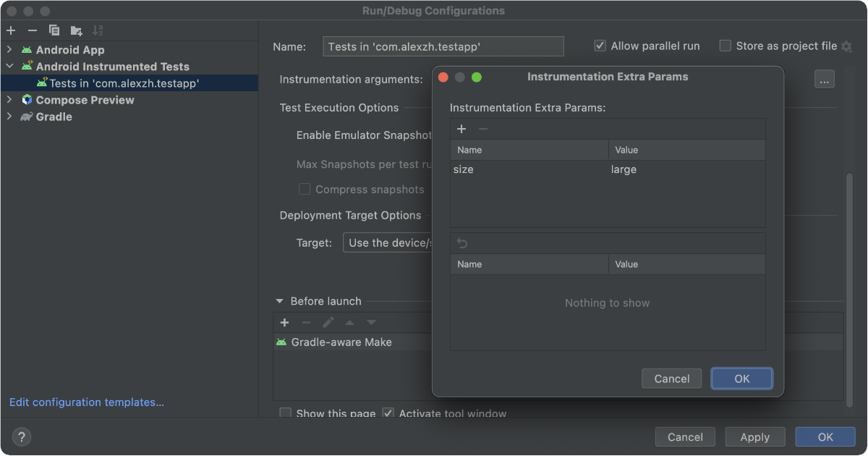Select Tests in 'com.alexzh.testapp' configuration
The image size is (868, 456).
point(124,83)
